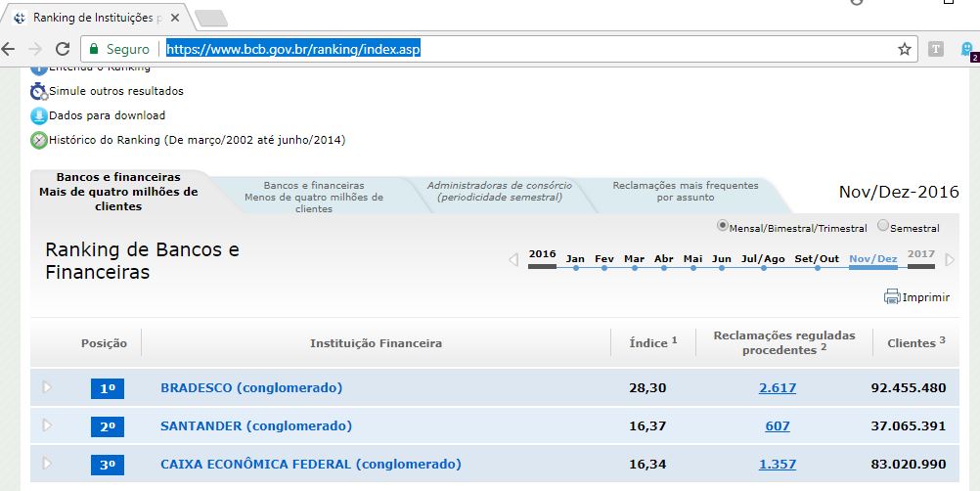Screen dimensions: 980x491
Task: Select year 2016 on timeline
Action: click(542, 254)
